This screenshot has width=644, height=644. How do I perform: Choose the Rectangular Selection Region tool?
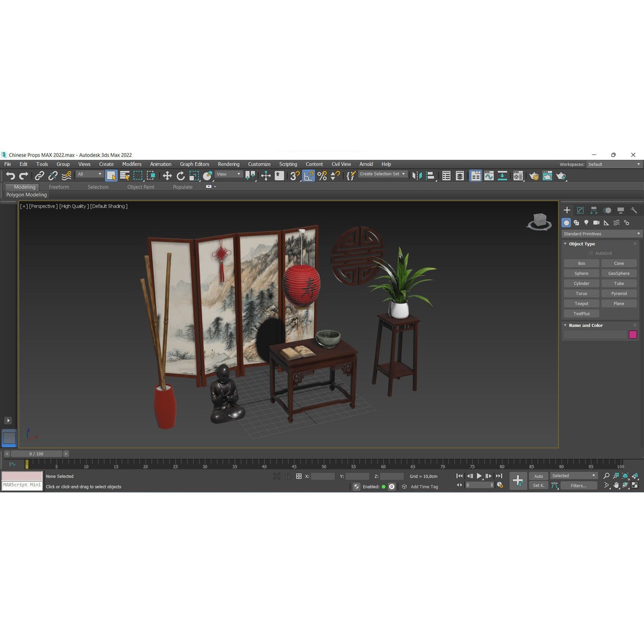click(x=138, y=176)
